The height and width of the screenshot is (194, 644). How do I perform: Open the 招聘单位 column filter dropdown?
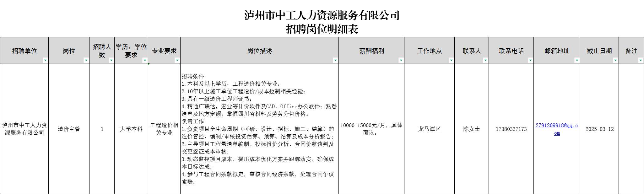coord(45,60)
